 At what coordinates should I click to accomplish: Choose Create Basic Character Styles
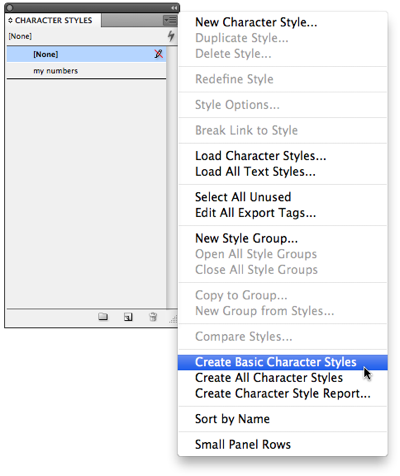click(x=283, y=362)
